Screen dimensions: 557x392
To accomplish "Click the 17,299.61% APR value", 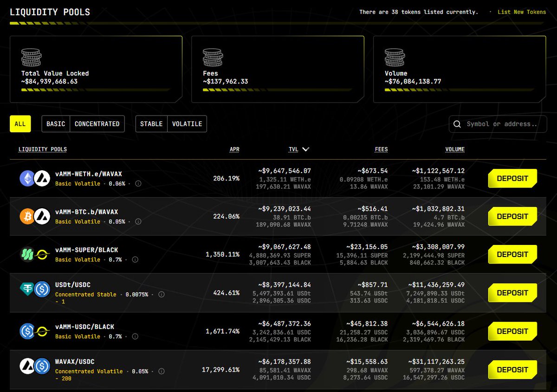I will tap(221, 370).
